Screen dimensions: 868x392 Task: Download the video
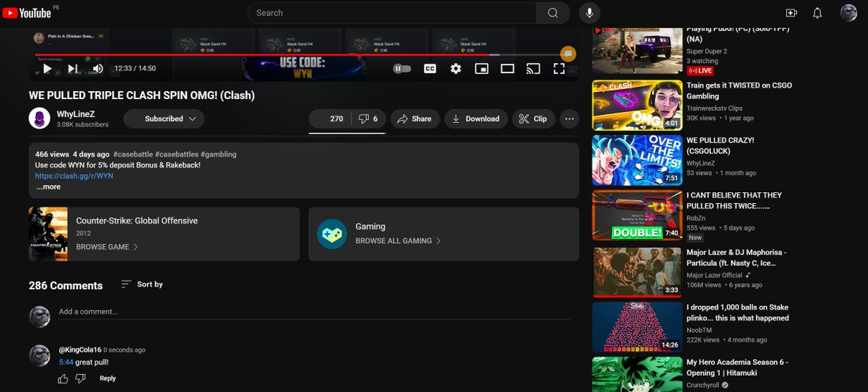click(476, 119)
